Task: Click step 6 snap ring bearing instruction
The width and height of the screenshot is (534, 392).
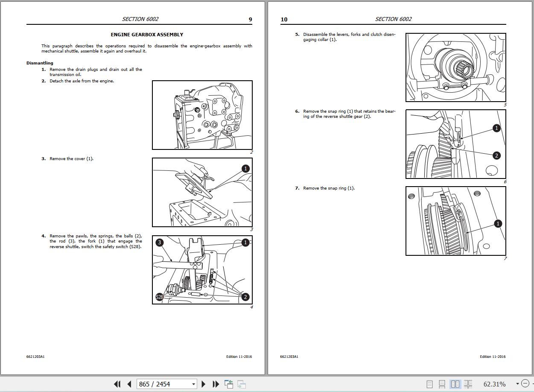Action: click(349, 114)
